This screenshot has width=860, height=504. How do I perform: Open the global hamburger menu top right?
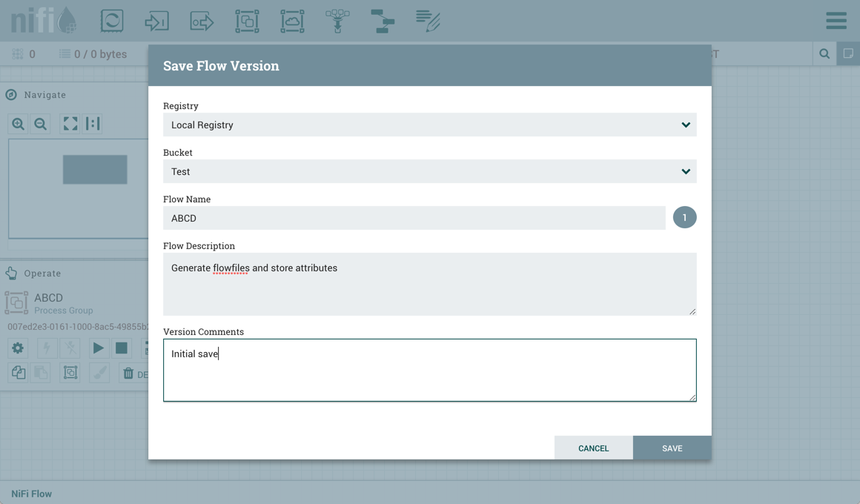[x=836, y=20]
